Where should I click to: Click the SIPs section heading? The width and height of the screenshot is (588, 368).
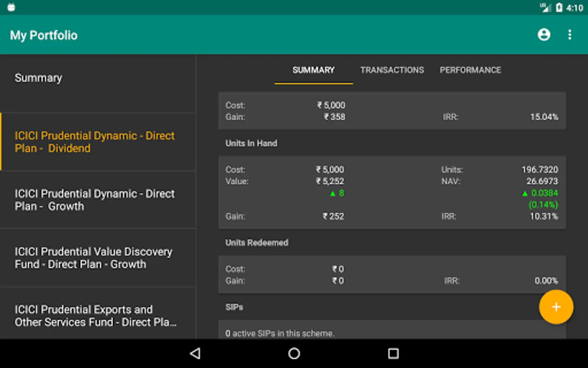pyautogui.click(x=234, y=307)
